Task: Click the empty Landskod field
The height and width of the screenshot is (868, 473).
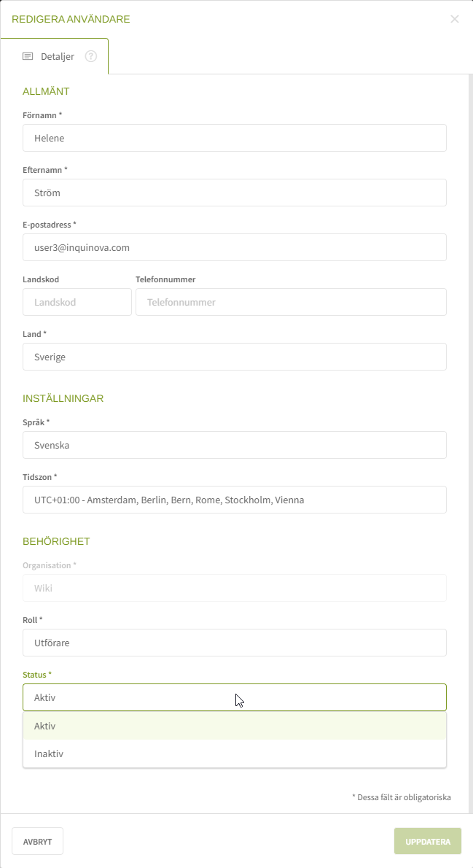Action: [x=77, y=302]
